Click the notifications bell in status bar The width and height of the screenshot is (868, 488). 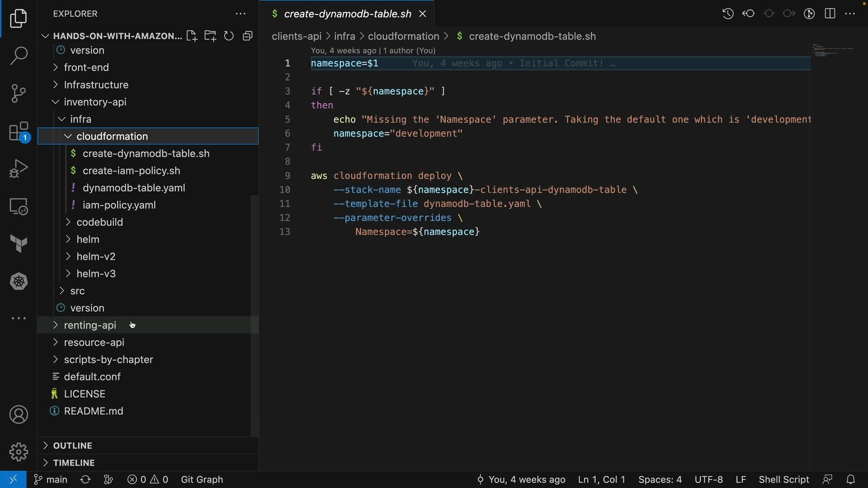tap(850, 479)
